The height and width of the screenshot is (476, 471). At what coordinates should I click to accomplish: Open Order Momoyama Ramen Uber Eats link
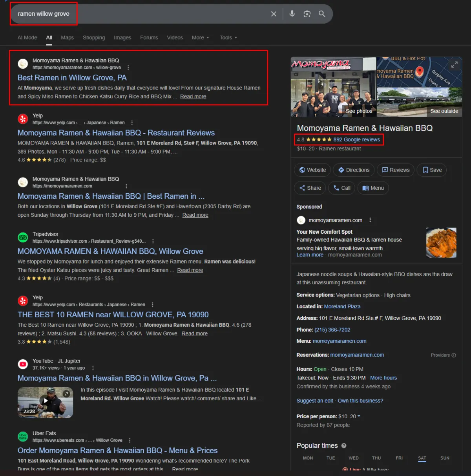coord(117,450)
